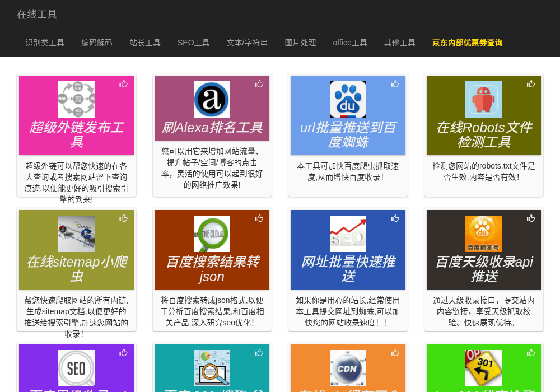Click the Alexa 'a' logo icon
Screen dimensions: 560x392
212,99
